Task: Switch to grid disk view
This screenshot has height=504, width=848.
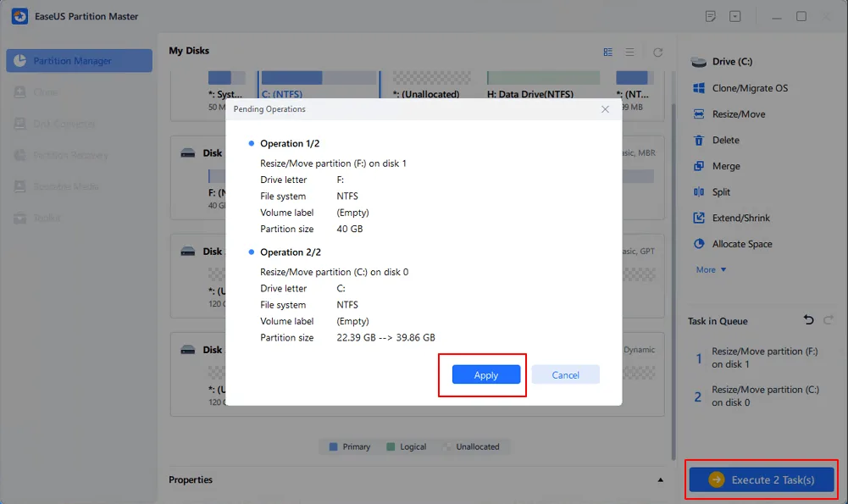Action: pos(607,52)
